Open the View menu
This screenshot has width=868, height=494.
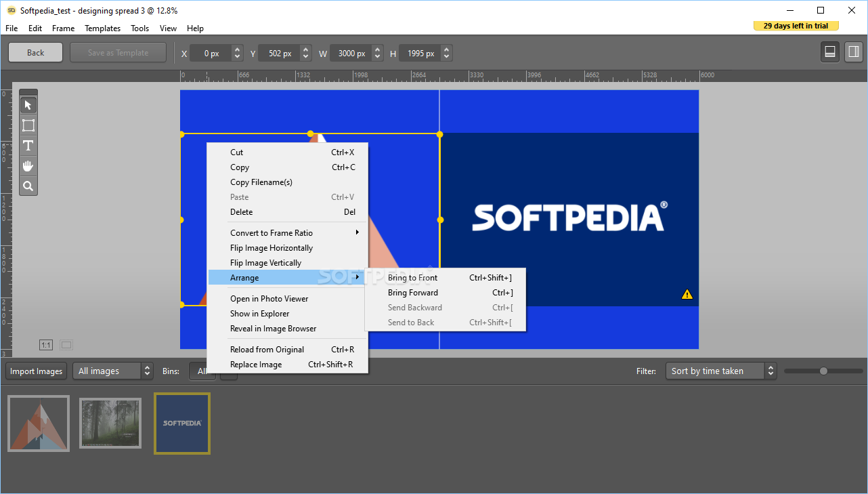(168, 28)
